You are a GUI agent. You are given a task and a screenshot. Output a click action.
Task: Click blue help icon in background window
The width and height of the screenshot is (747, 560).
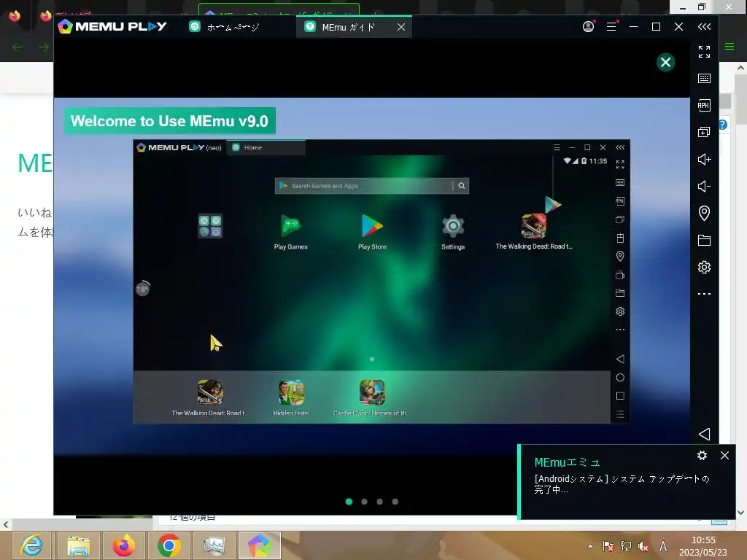[x=723, y=125]
